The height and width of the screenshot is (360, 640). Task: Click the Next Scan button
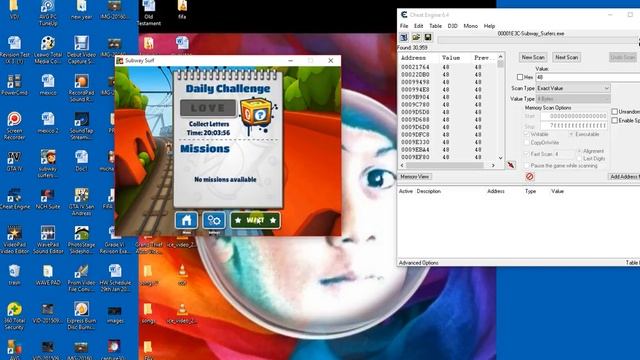coord(567,57)
